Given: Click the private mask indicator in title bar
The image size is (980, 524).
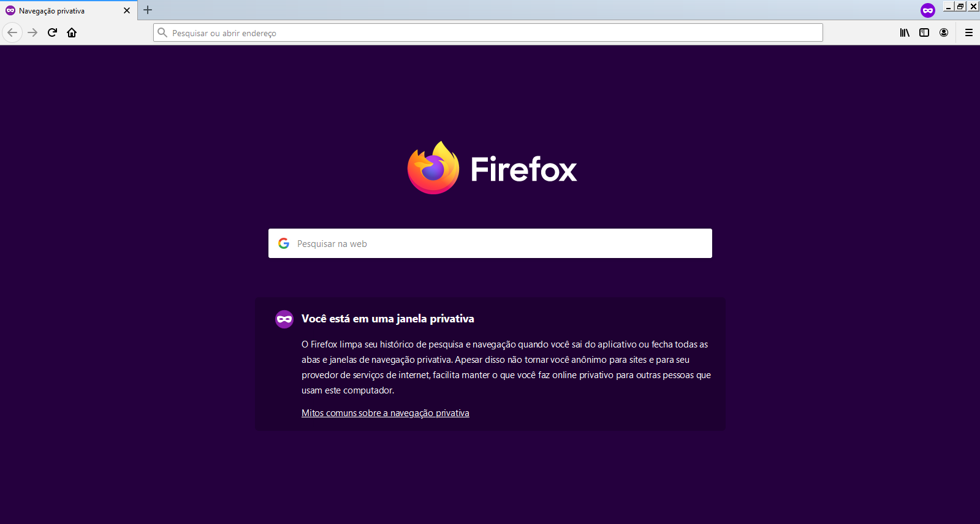Looking at the screenshot, I should [x=928, y=10].
